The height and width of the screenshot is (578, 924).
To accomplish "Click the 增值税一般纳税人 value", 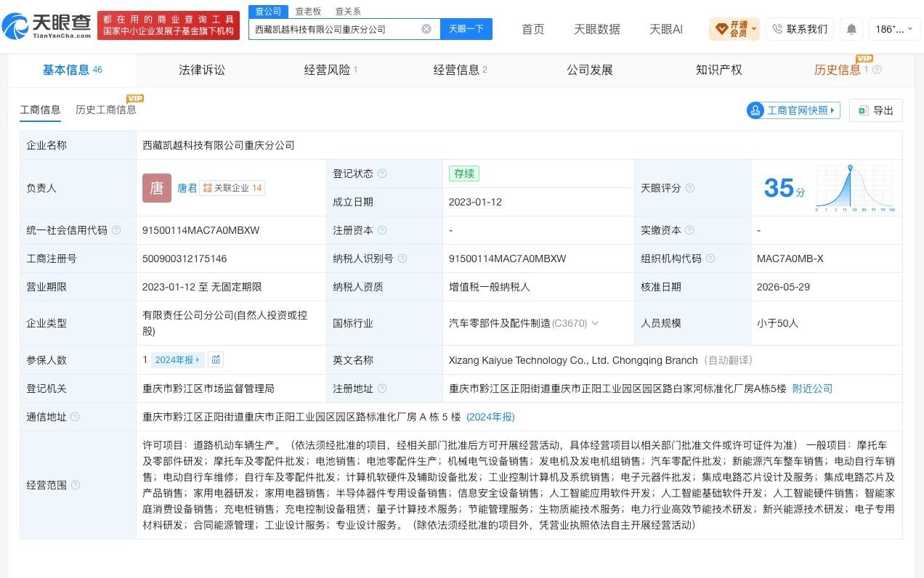I will [490, 287].
